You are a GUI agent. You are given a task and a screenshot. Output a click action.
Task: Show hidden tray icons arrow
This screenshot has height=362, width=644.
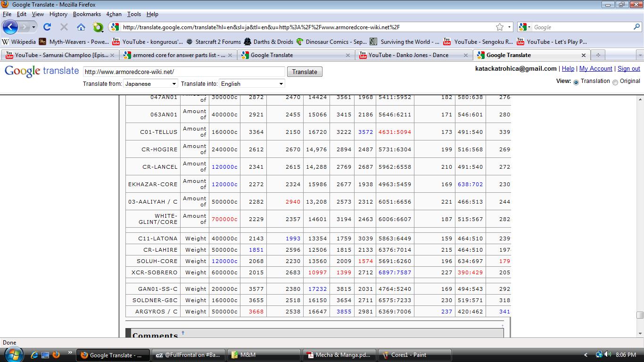coord(586,355)
